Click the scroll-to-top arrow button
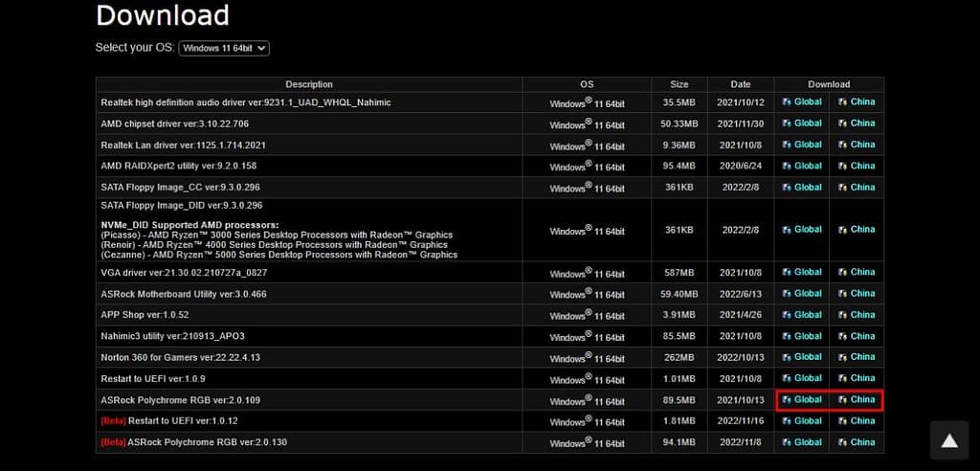980x471 pixels. (x=949, y=441)
